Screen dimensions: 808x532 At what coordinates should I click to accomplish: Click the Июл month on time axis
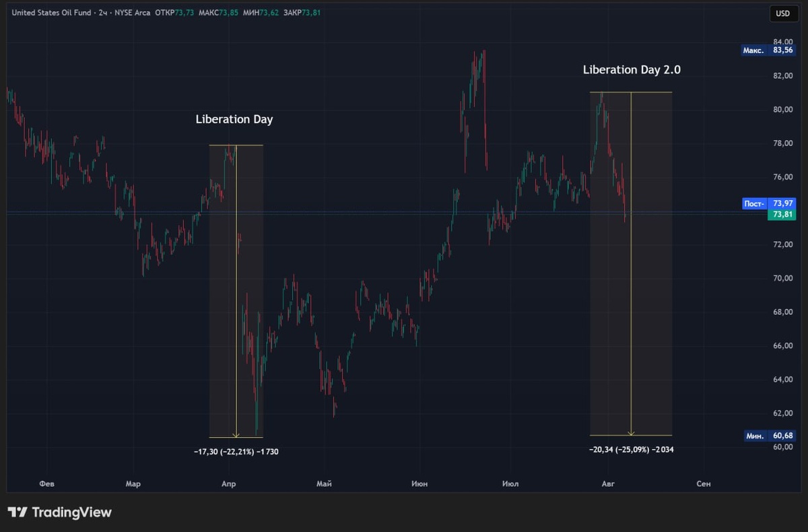510,484
